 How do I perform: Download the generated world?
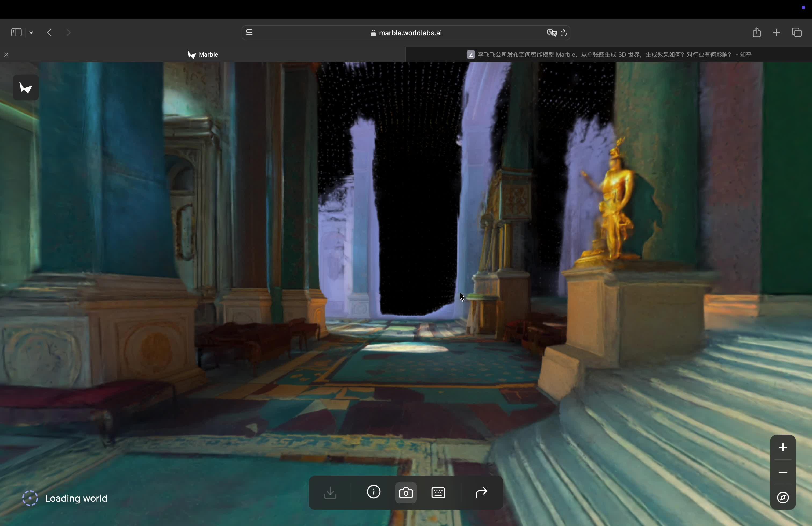(x=330, y=493)
